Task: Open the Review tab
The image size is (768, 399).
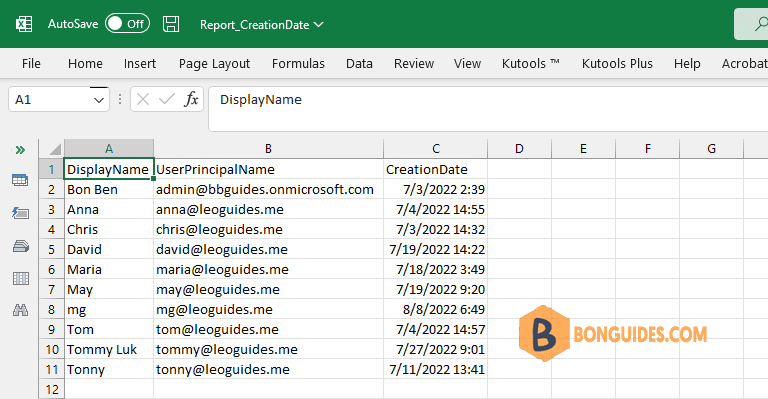Action: click(414, 64)
